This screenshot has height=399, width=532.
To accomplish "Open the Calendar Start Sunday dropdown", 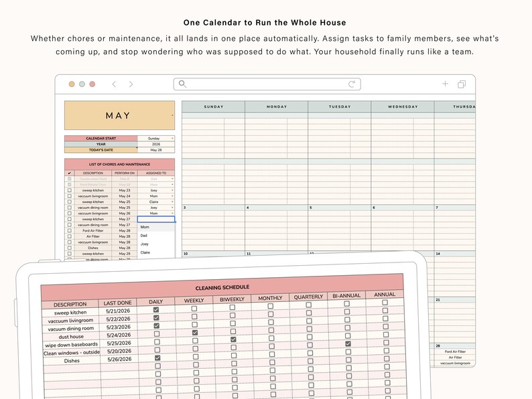I will [x=172, y=139].
